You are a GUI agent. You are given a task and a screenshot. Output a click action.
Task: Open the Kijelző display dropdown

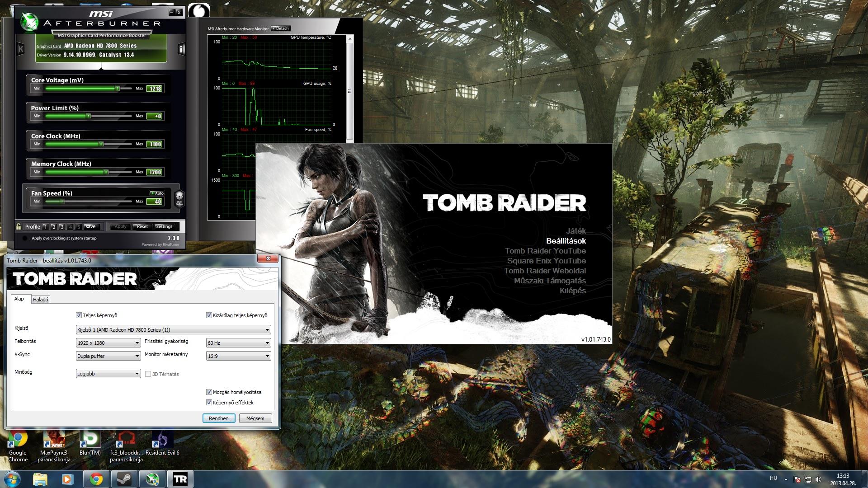pos(174,330)
